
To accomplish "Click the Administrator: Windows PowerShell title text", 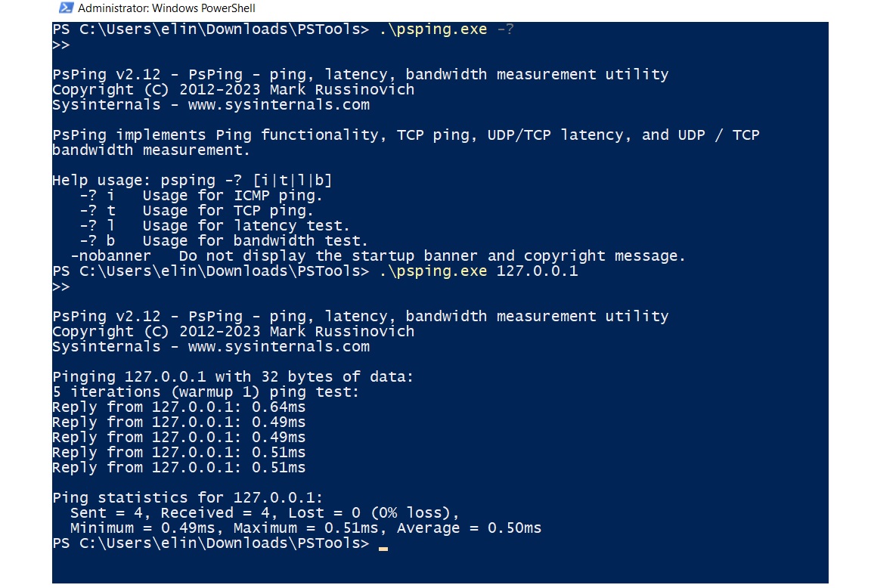I will tap(166, 8).
